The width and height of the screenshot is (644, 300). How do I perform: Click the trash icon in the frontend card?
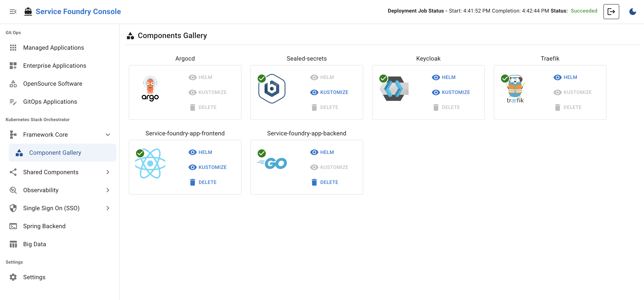pos(192,182)
